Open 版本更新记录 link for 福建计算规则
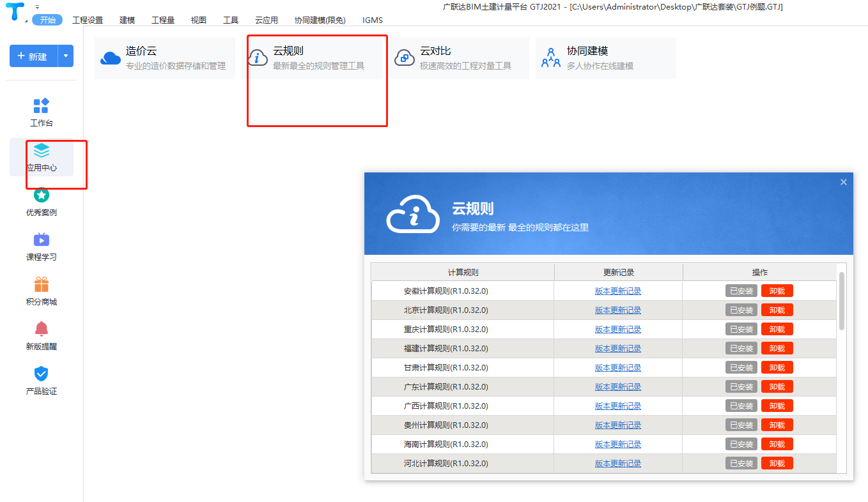This screenshot has width=868, height=502. click(x=618, y=349)
